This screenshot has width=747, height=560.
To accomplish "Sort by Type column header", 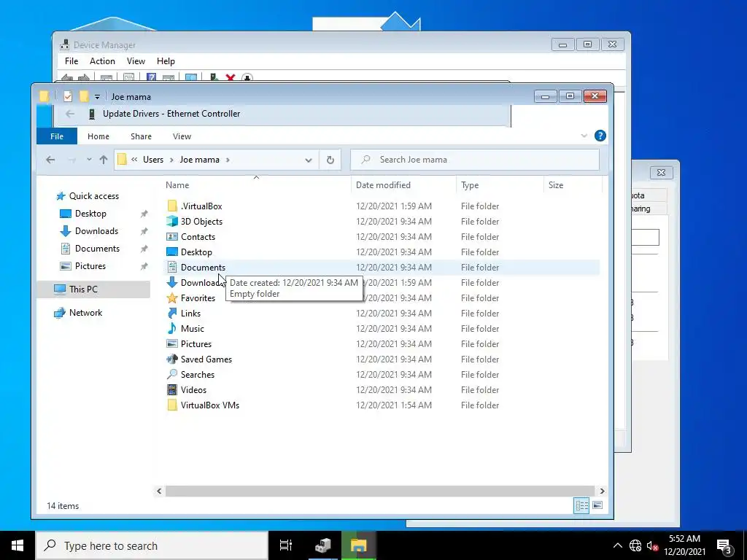I will [499, 185].
